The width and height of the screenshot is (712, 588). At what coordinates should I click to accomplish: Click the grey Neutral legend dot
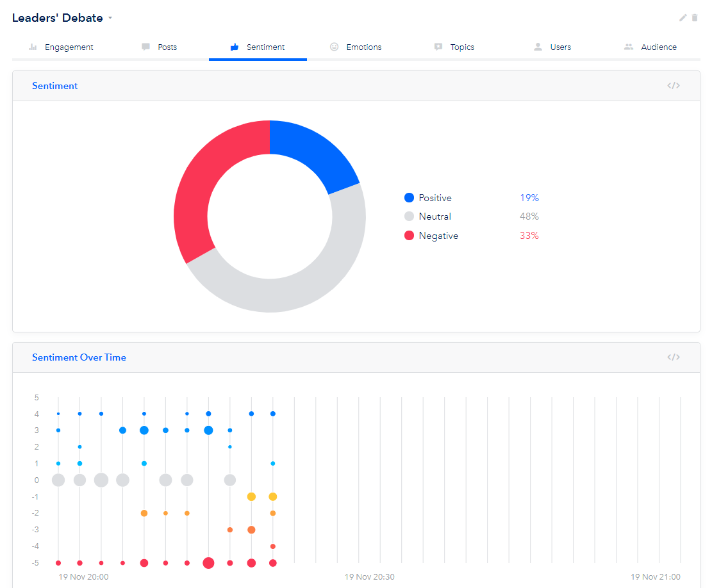click(409, 216)
